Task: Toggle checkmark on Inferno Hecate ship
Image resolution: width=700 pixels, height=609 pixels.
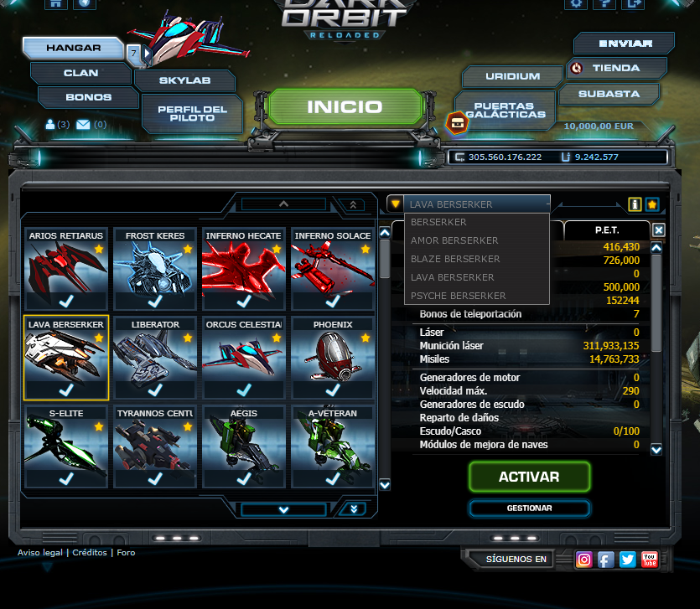Action: tap(244, 302)
